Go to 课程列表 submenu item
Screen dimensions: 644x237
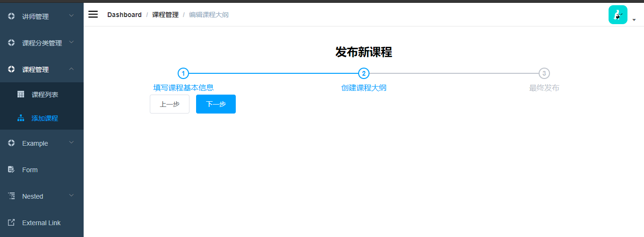point(42,94)
